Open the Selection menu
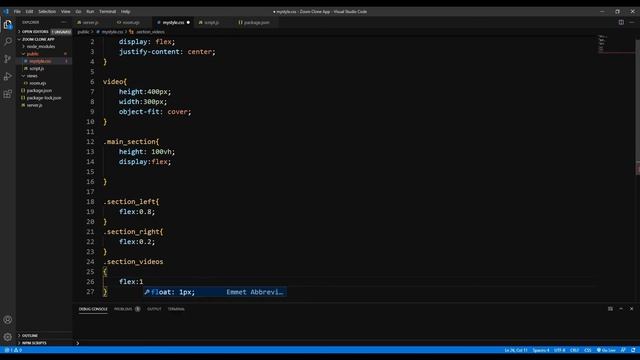This screenshot has width=640, height=360. 47,11
